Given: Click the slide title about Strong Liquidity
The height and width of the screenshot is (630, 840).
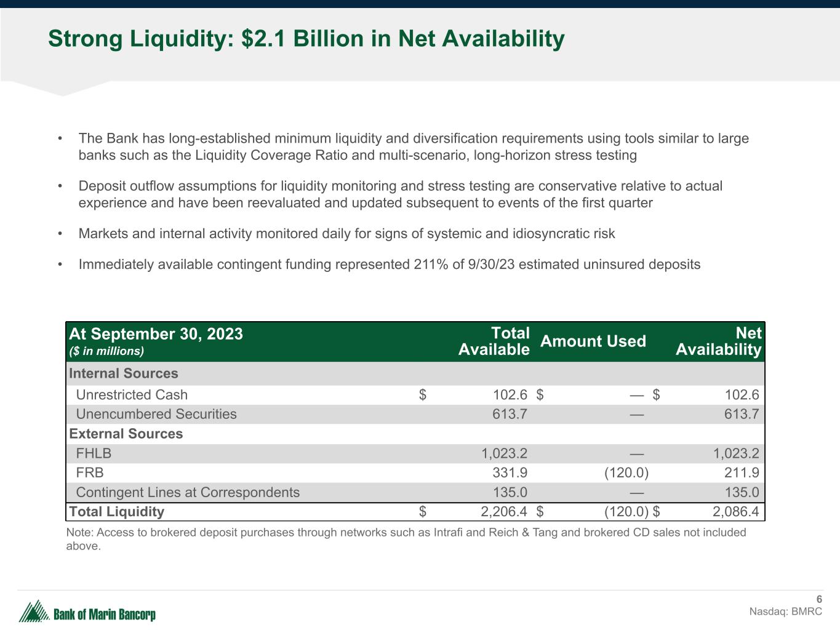Looking at the screenshot, I should point(306,39).
